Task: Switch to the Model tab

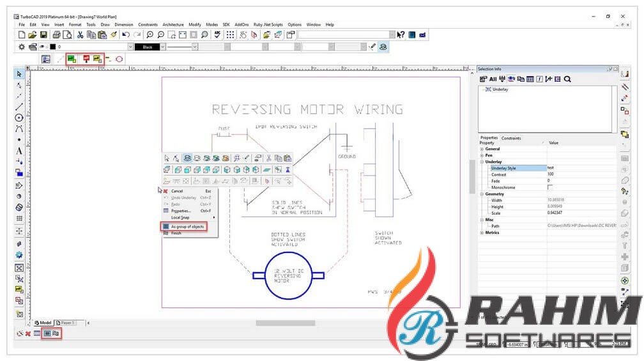Action: (x=43, y=323)
